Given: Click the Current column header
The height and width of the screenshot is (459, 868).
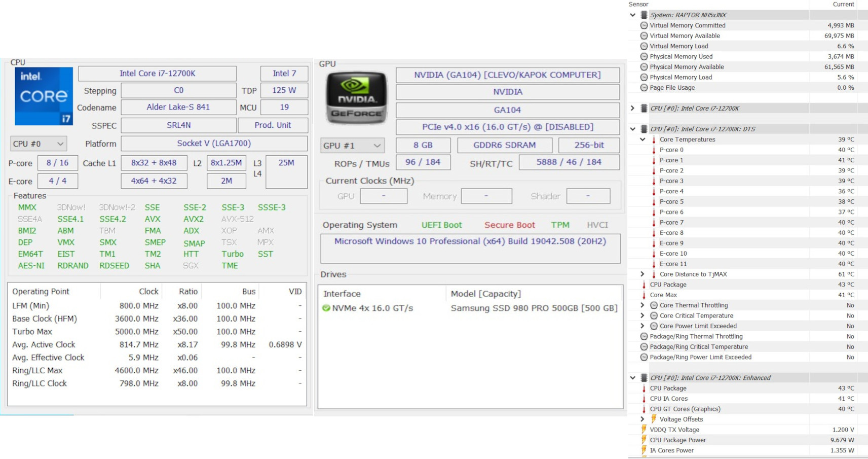Looking at the screenshot, I should pyautogui.click(x=843, y=4).
